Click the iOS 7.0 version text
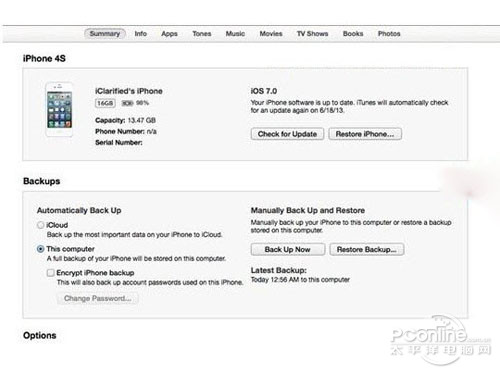The height and width of the screenshot is (375, 500). tap(264, 91)
